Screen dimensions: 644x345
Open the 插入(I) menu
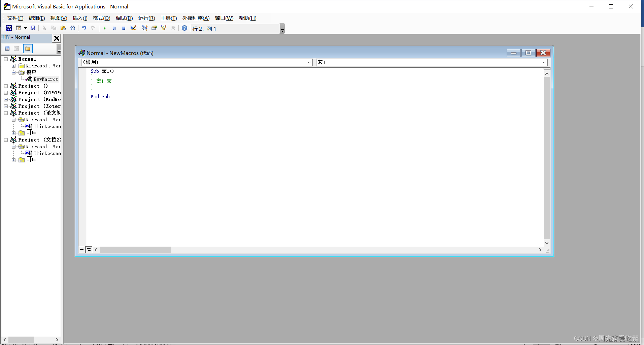click(x=80, y=18)
